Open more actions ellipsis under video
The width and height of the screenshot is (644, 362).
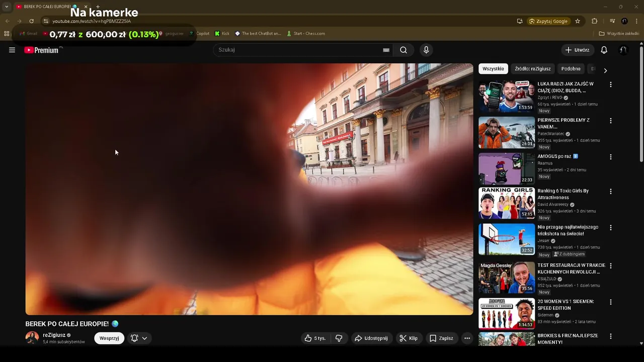click(467, 338)
